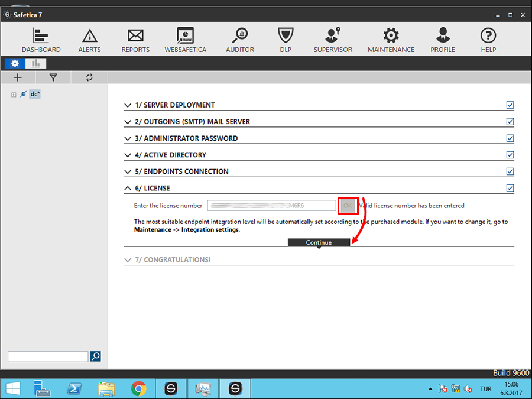The width and height of the screenshot is (532, 399).
Task: Expand the Congratulations section
Action: pos(128,260)
